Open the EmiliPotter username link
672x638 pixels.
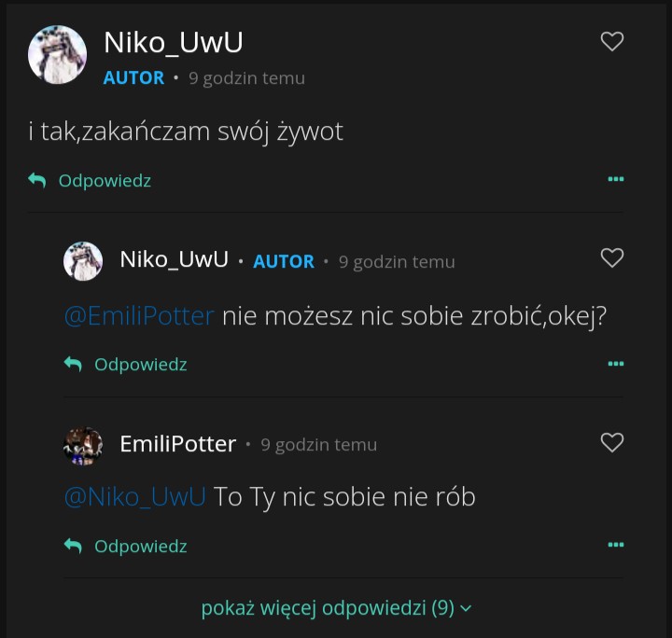pos(177,444)
